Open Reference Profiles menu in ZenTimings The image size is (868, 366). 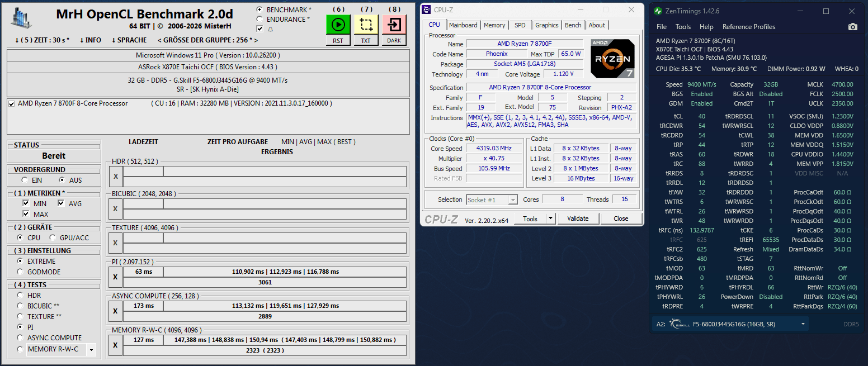pos(749,27)
